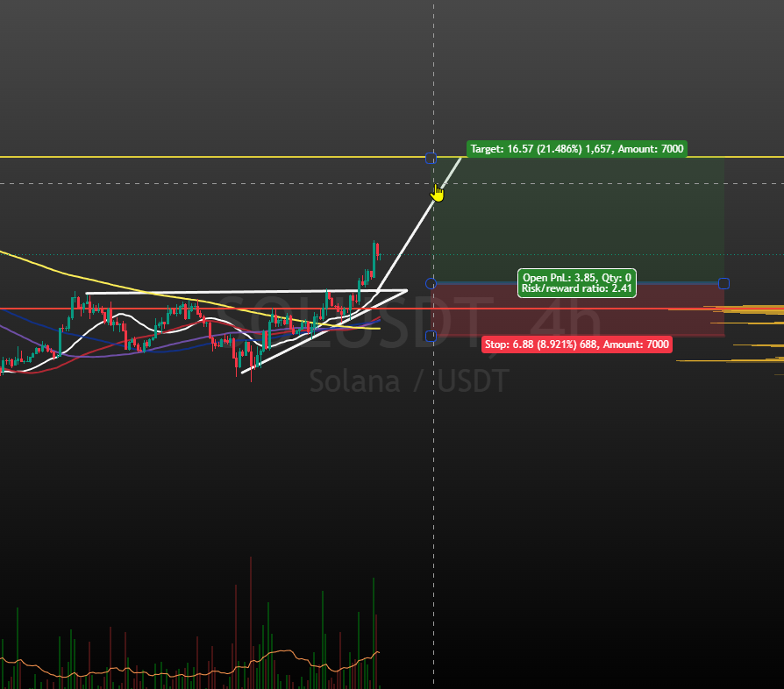Click the Stop 6.88 loss label
This screenshot has width=784, height=689.
[576, 344]
